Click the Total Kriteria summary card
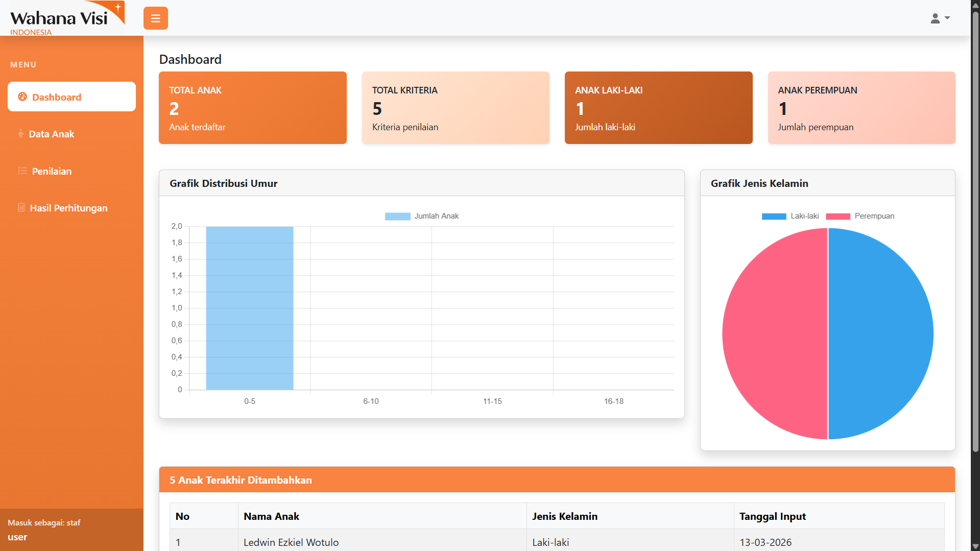 point(455,108)
